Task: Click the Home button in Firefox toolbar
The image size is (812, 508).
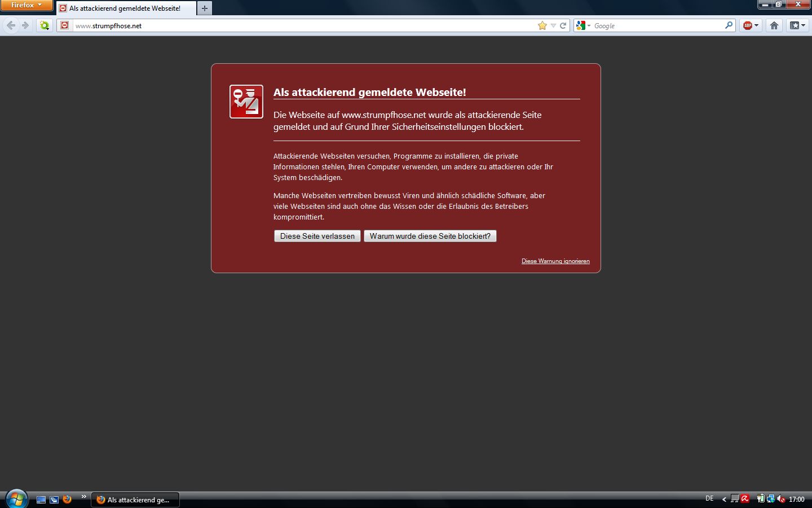Action: point(774,25)
